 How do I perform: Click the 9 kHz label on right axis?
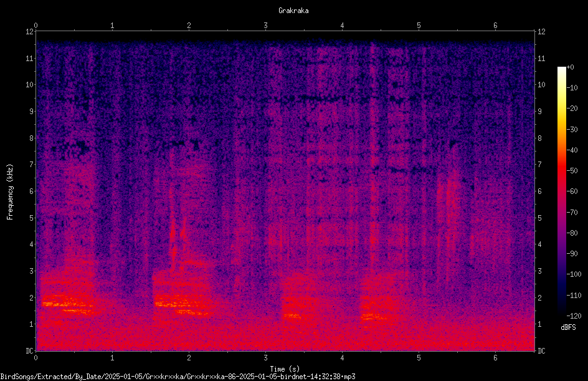click(540, 112)
